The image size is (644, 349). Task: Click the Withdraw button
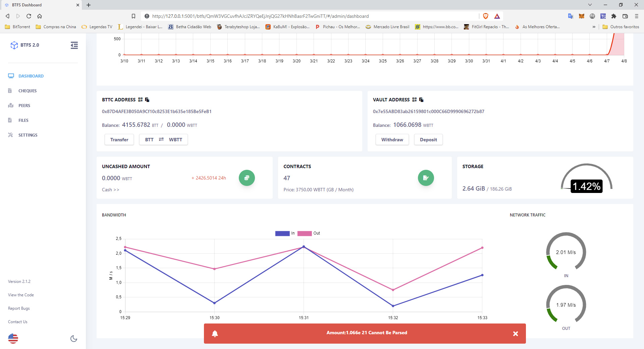(x=392, y=140)
